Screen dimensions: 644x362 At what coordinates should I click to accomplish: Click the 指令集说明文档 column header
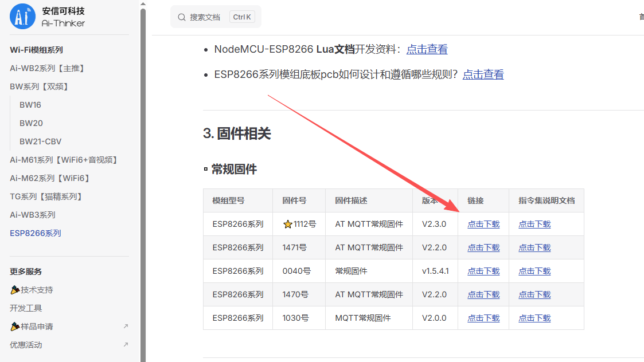547,200
